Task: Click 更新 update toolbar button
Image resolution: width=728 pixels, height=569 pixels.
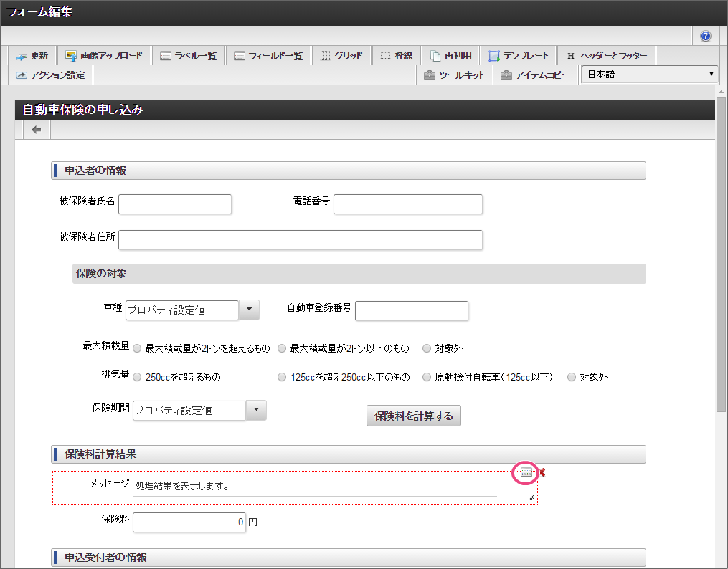Action: 32,56
